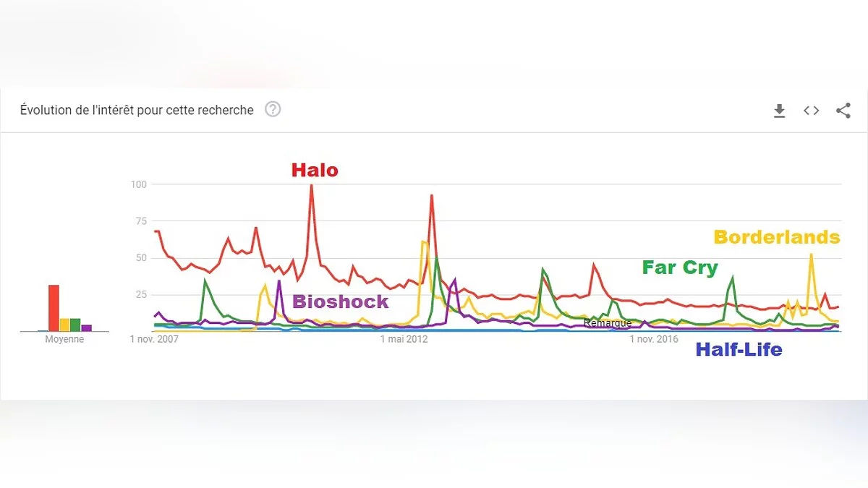This screenshot has width=868, height=488.
Task: Open the embed code icon
Action: (x=811, y=111)
